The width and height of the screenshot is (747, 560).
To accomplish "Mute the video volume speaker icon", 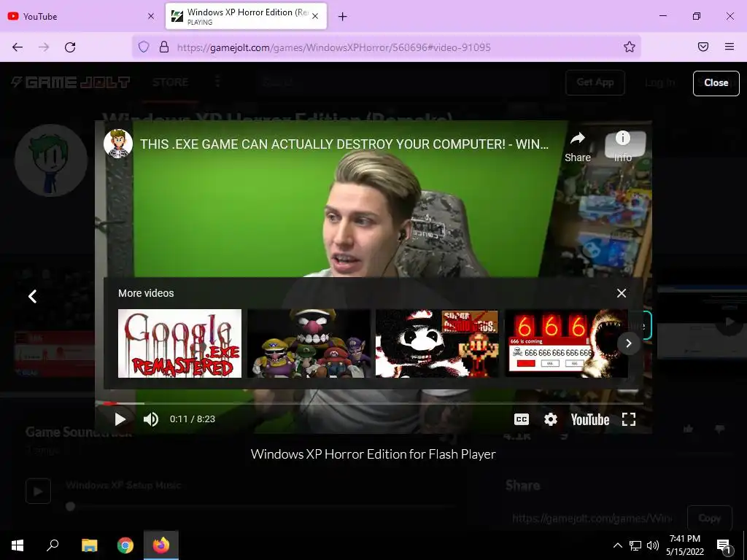I will click(151, 419).
